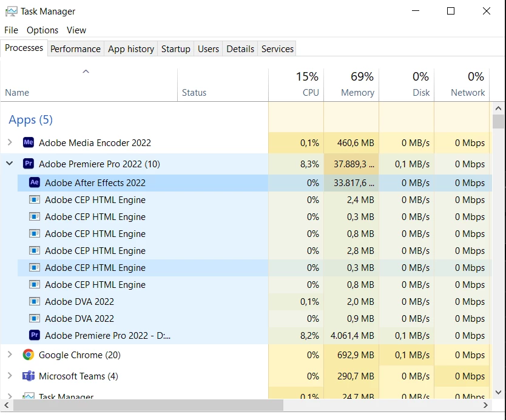Click icon of CEP HTML Engine using 2,4 MB
This screenshot has width=506, height=420.
35,199
